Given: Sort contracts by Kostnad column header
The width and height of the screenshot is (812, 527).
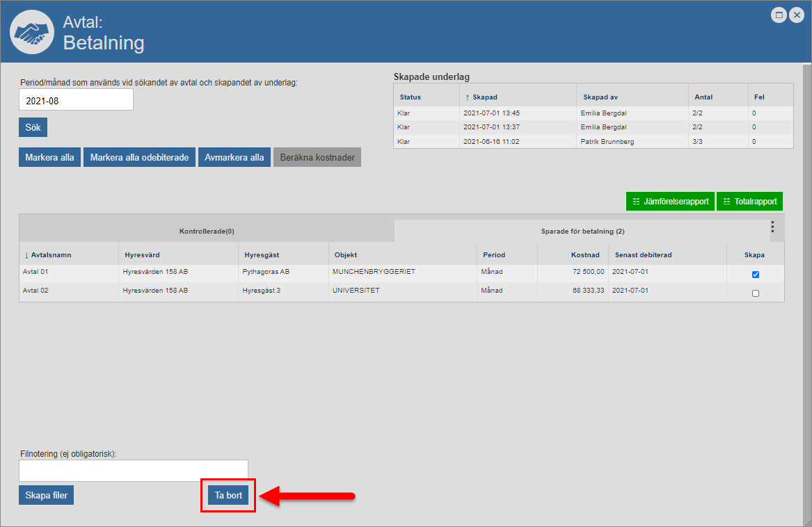Looking at the screenshot, I should click(x=575, y=255).
